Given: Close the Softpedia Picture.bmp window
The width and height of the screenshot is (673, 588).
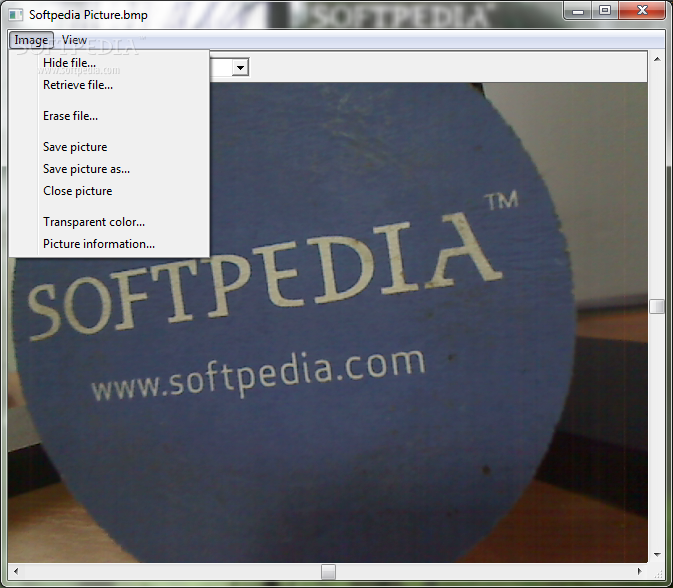Looking at the screenshot, I should point(642,11).
